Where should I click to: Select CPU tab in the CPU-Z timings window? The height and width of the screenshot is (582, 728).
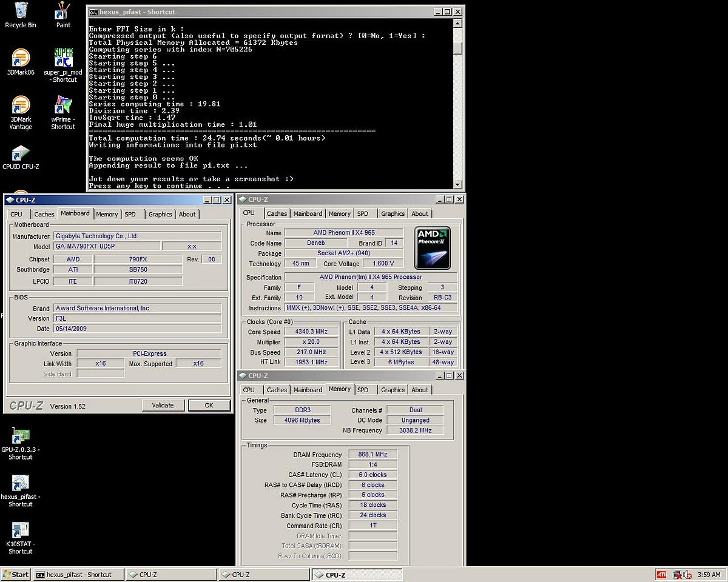249,390
